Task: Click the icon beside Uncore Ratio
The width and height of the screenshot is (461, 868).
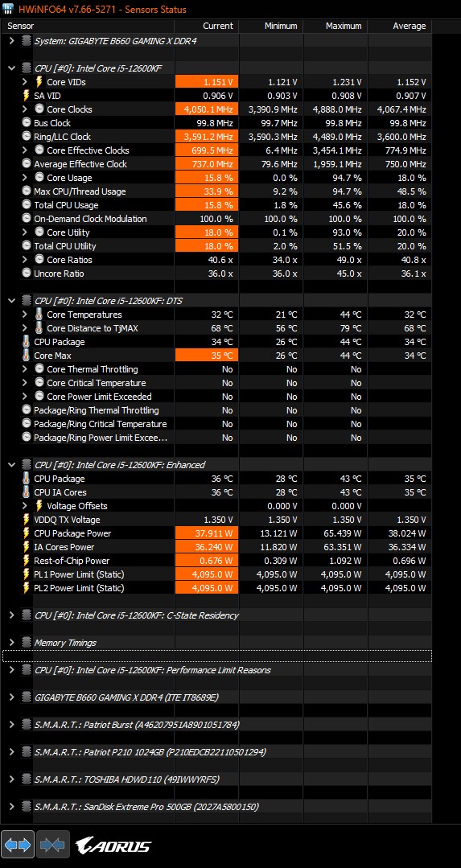Action: click(26, 273)
